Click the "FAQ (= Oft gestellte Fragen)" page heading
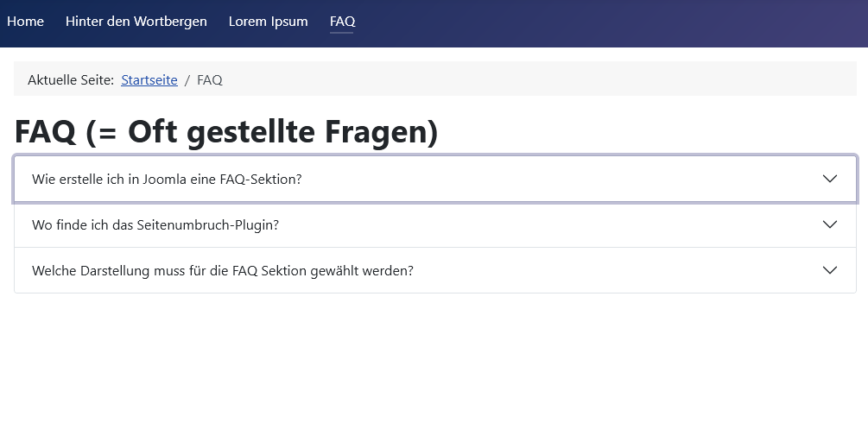This screenshot has height=448, width=868. pos(226,132)
